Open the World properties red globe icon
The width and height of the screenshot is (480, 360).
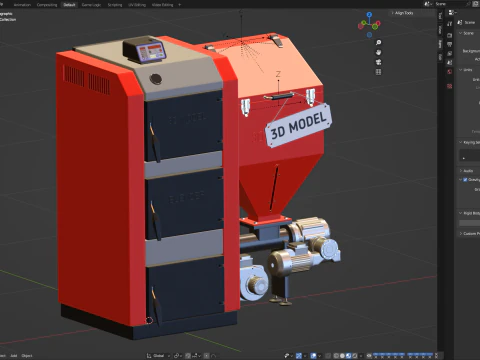pyautogui.click(x=450, y=71)
